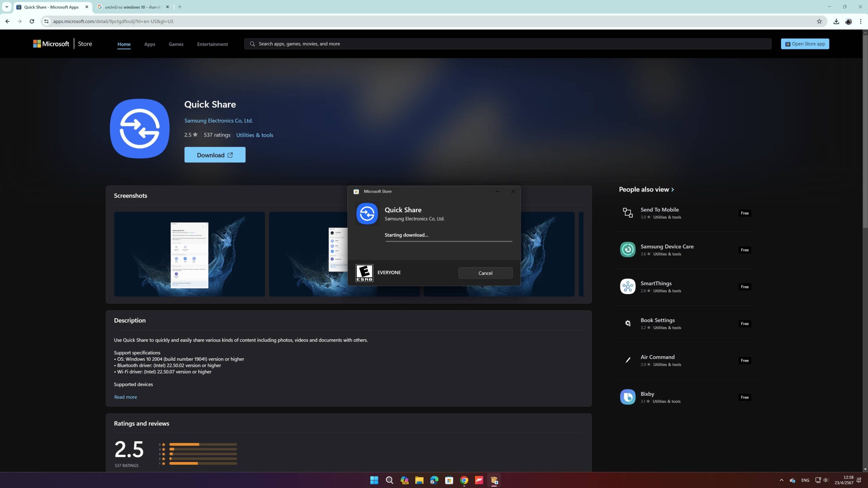
Task: Switch to the Games tab
Action: [176, 44]
